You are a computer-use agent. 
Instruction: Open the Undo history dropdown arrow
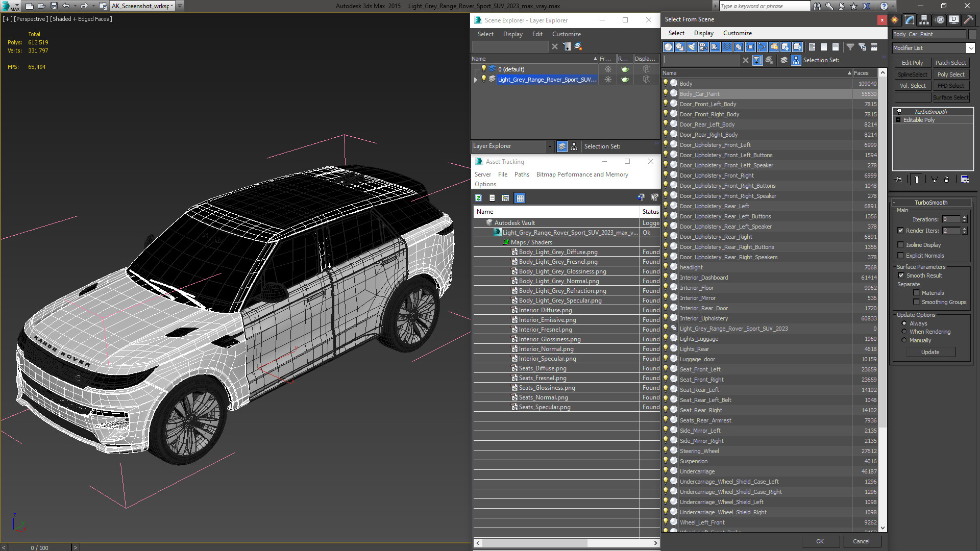(x=75, y=6)
